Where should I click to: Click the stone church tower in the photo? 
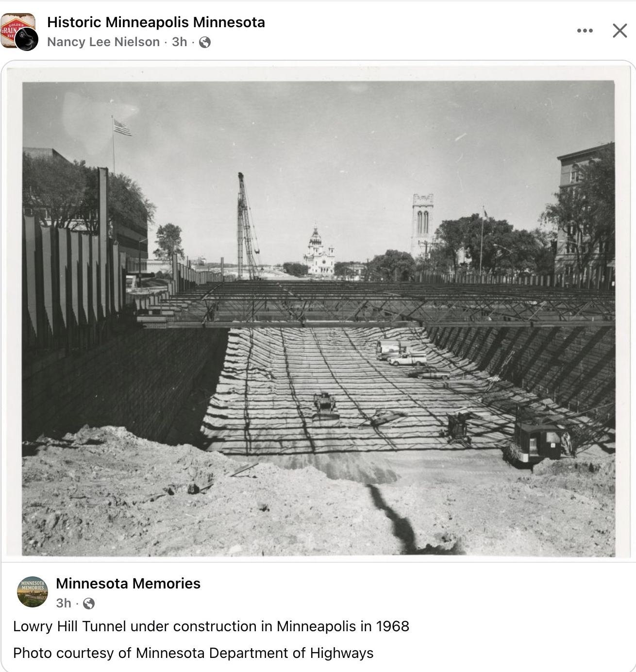tap(422, 226)
